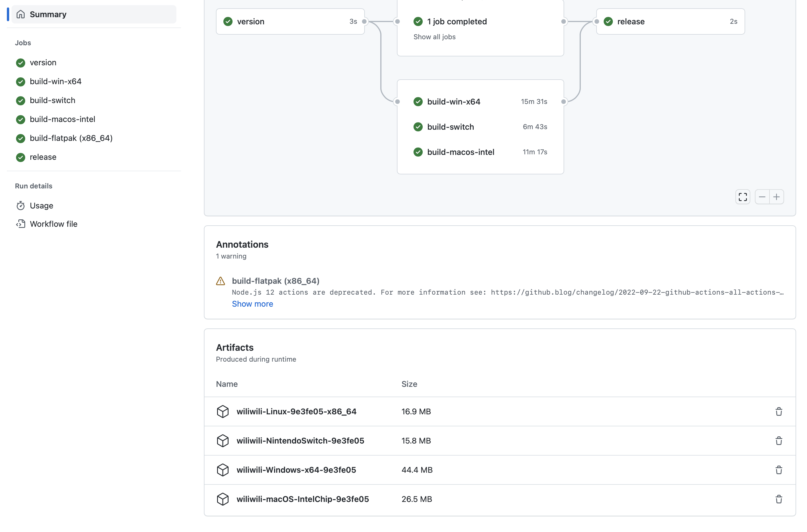
Task: Expand annotation with Show more
Action: (x=253, y=304)
